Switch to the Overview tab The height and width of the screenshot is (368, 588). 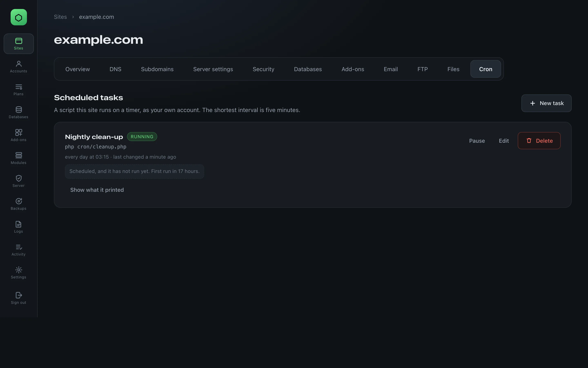(x=78, y=69)
